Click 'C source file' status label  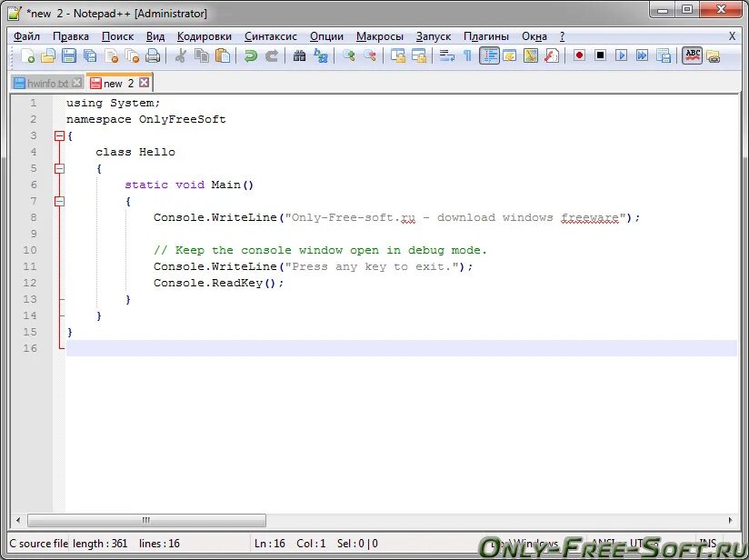coord(39,544)
